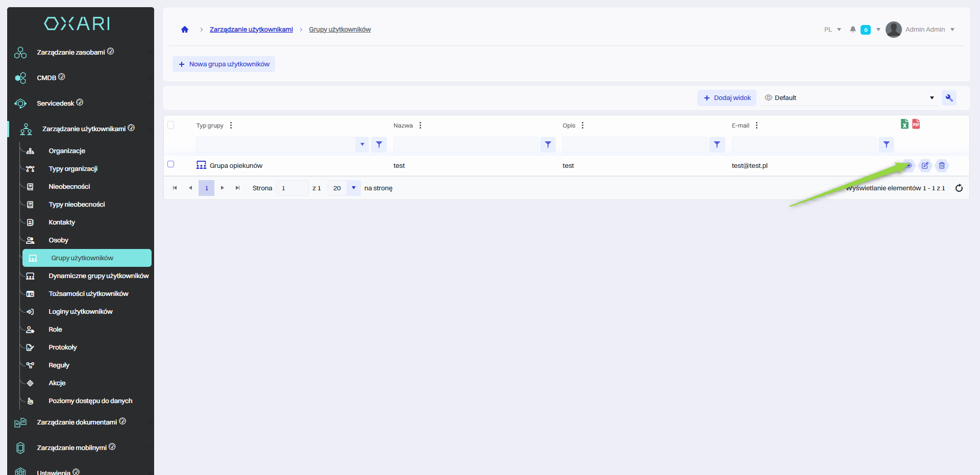Create Nowa grupa użytkowników
This screenshot has height=475, width=980.
click(224, 64)
